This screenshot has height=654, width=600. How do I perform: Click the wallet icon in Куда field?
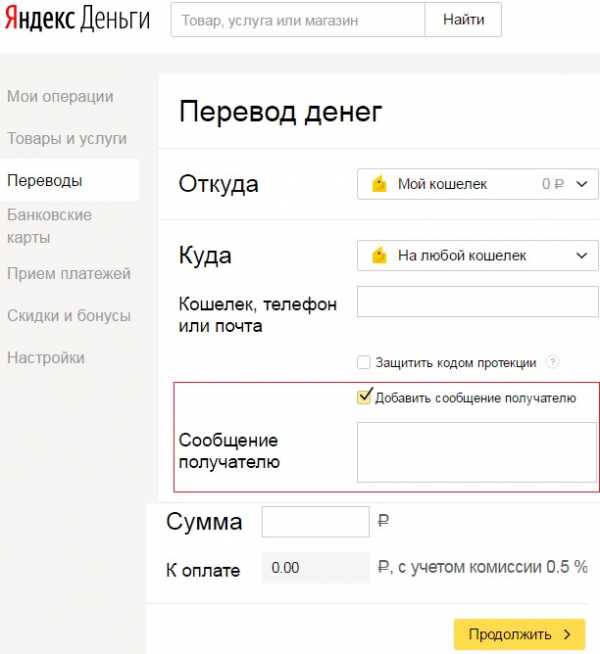tap(379, 255)
